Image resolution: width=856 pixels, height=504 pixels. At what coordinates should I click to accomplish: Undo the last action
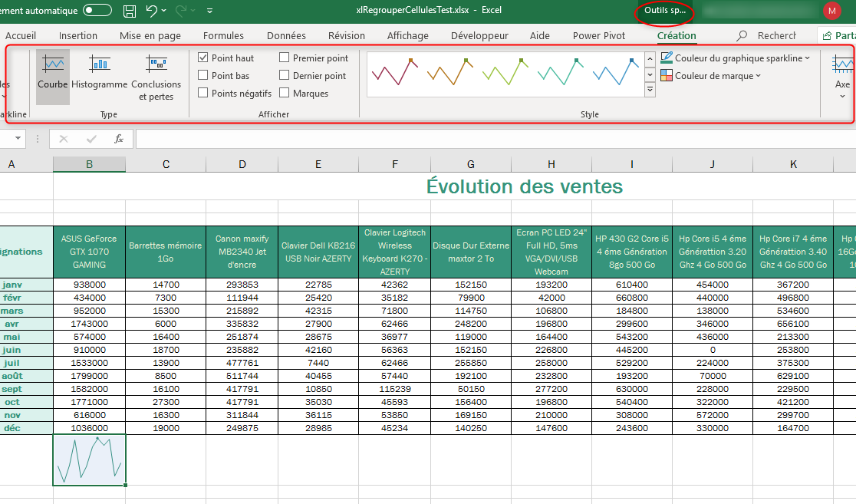coord(152,11)
